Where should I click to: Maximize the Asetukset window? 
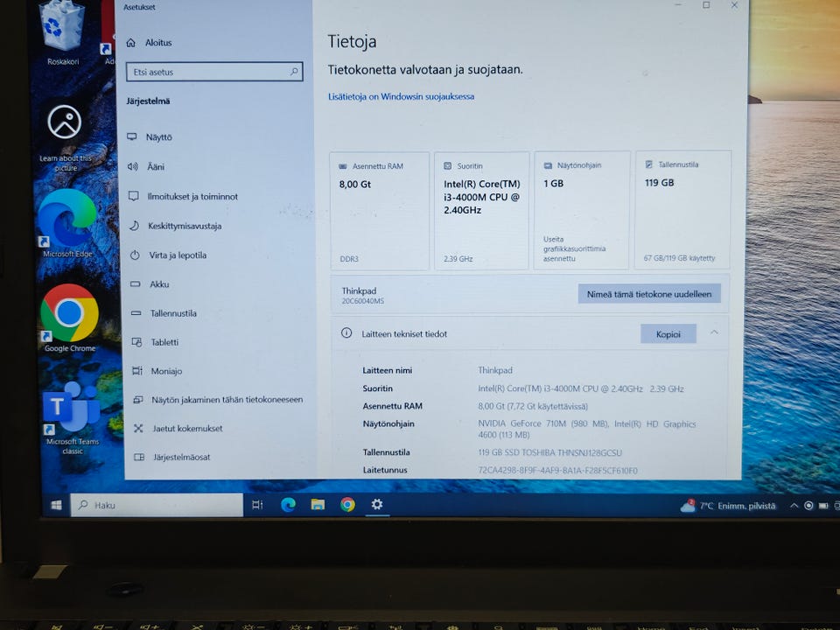pyautogui.click(x=706, y=5)
